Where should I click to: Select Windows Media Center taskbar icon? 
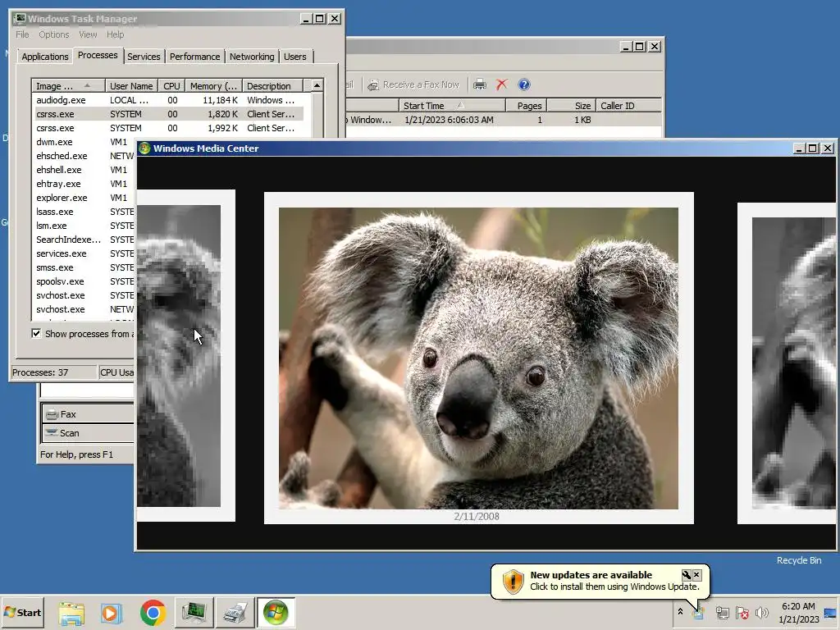tap(276, 612)
